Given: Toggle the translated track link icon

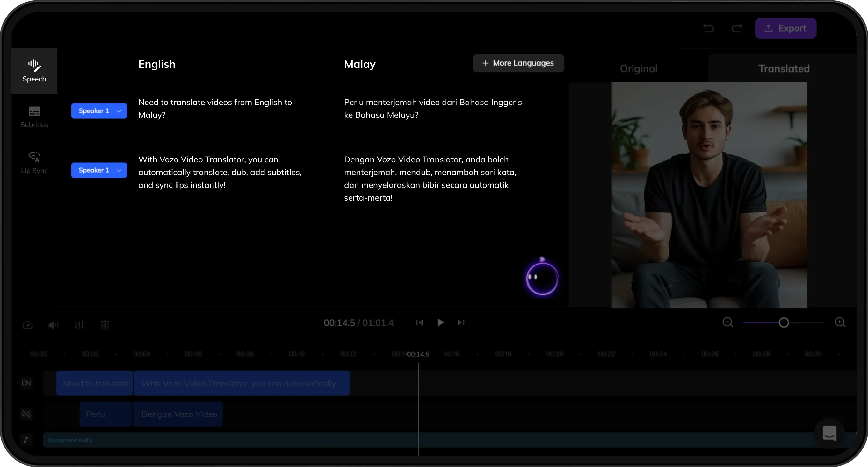Looking at the screenshot, I should click(26, 414).
